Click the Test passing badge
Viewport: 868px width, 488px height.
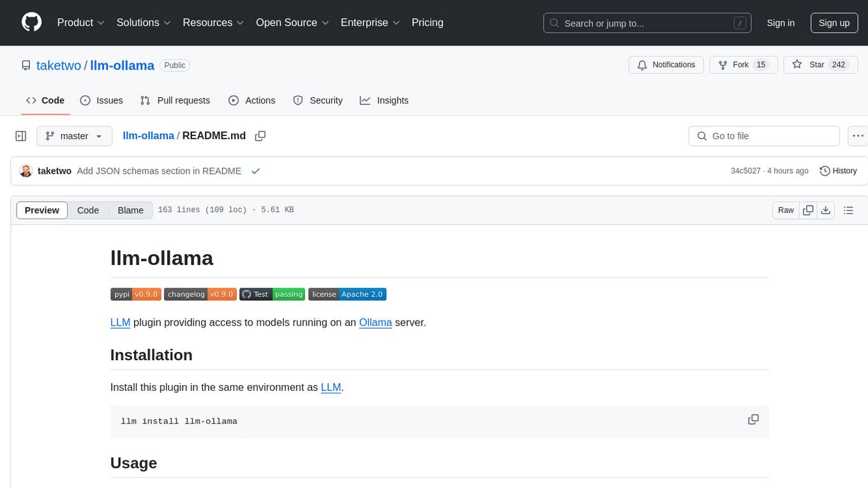(x=273, y=294)
